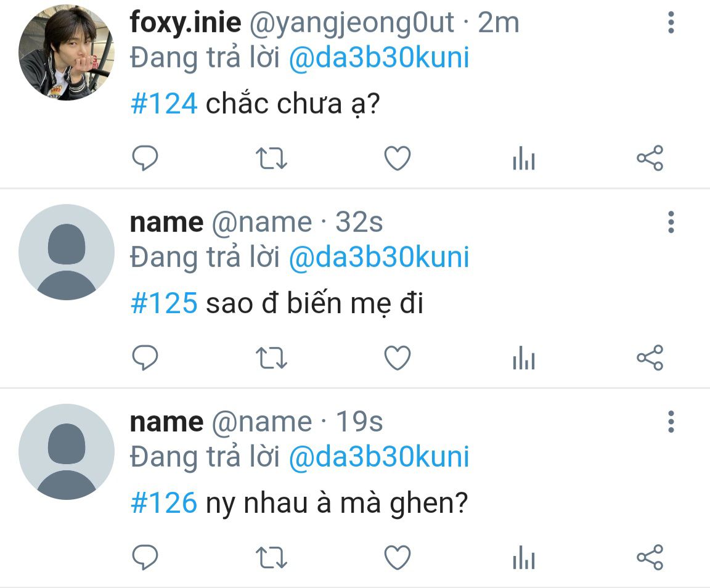Open foxy.inie display name profile

(185, 22)
